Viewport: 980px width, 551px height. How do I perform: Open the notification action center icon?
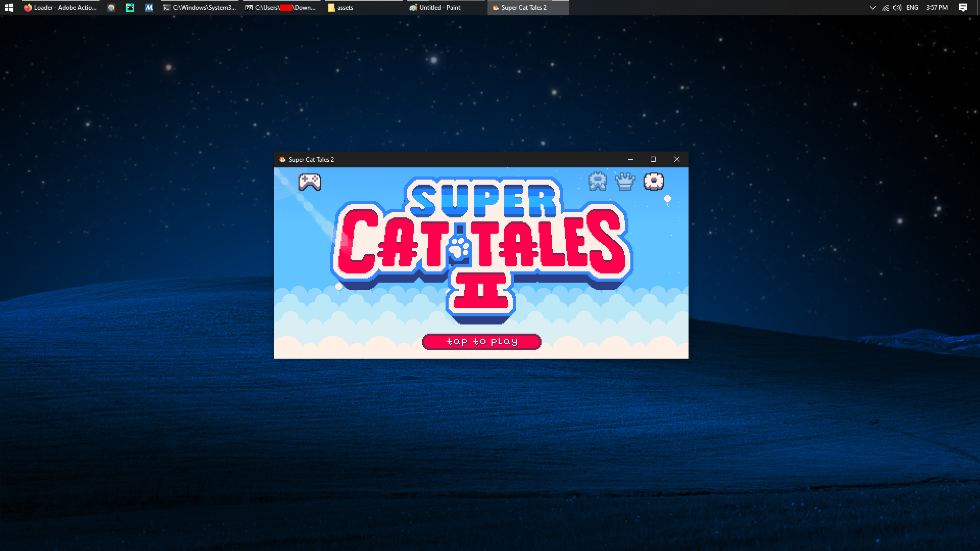963,8
